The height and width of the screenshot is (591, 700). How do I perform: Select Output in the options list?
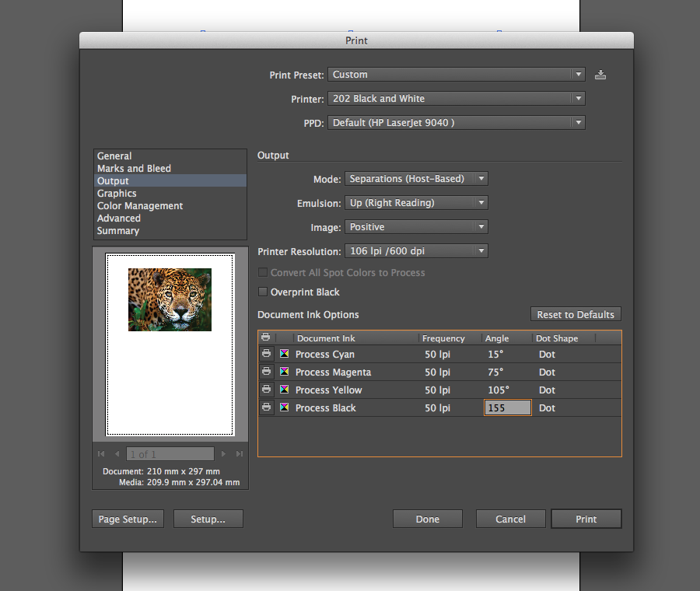[x=170, y=180]
